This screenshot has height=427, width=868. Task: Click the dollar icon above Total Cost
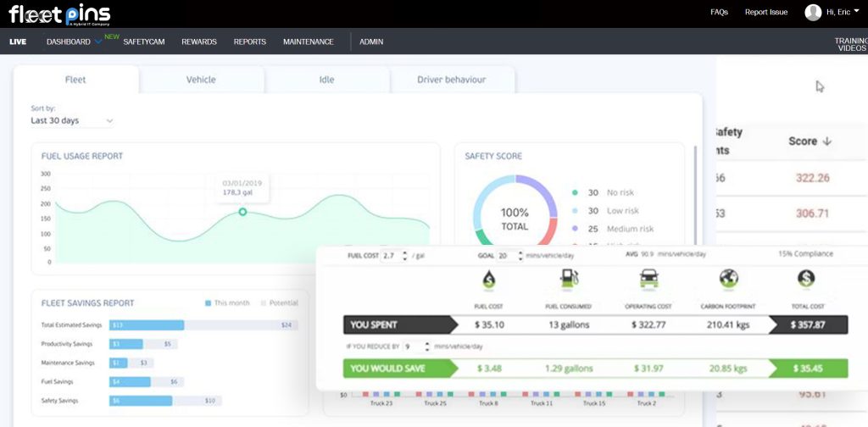[806, 278]
